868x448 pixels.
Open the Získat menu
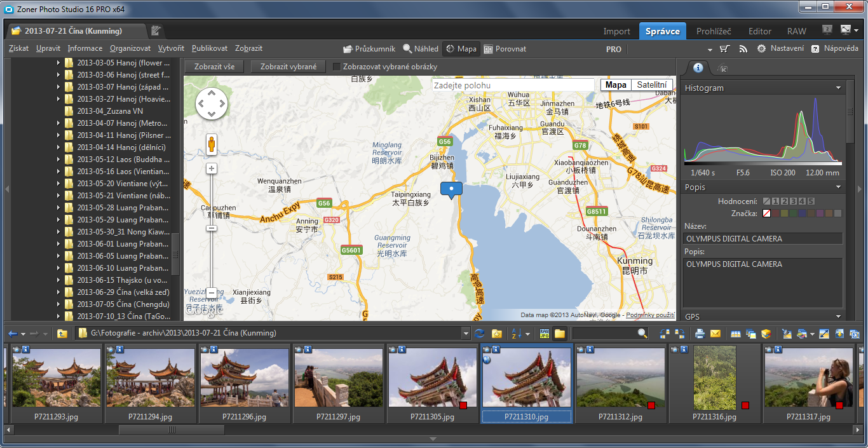coord(19,48)
